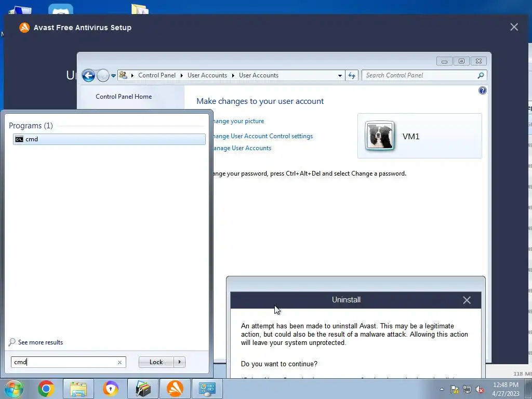Go back in Control Panel window

[x=88, y=75]
